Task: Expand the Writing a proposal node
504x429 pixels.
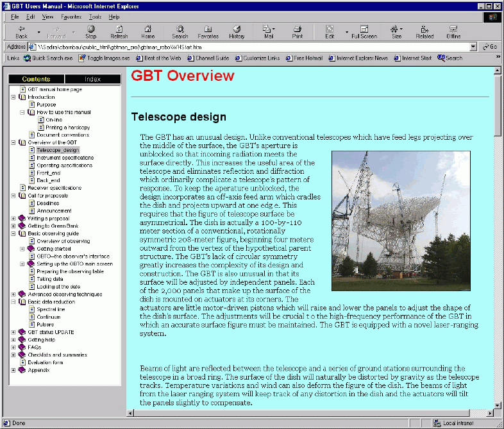Action: point(13,219)
